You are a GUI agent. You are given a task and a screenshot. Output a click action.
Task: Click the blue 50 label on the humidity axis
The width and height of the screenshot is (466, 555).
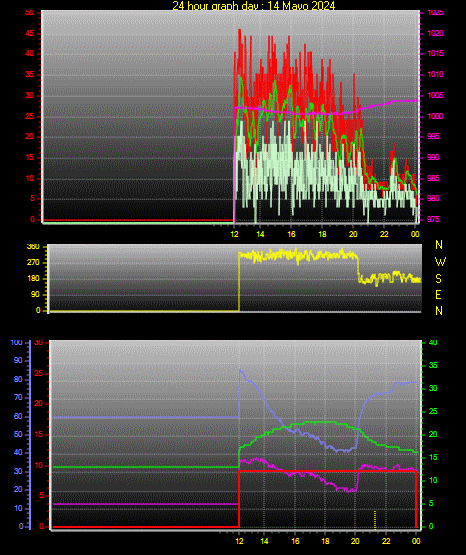point(18,434)
